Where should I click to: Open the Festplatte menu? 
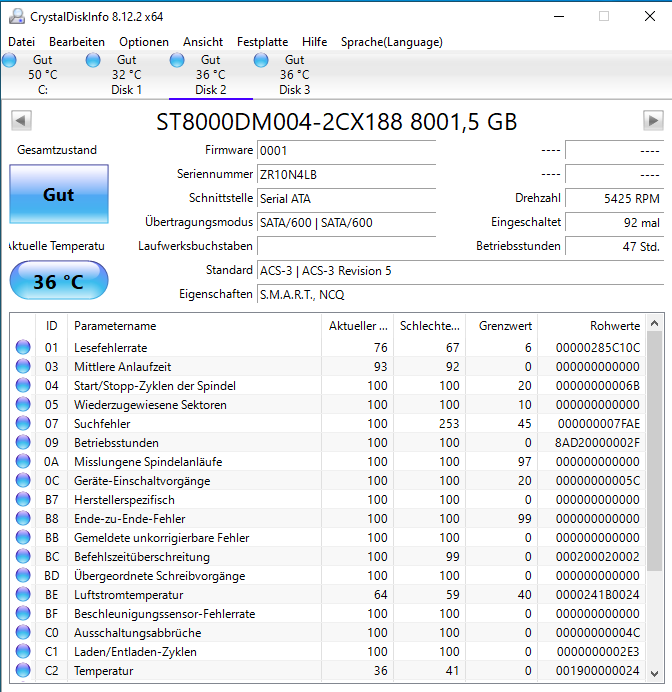tap(263, 42)
